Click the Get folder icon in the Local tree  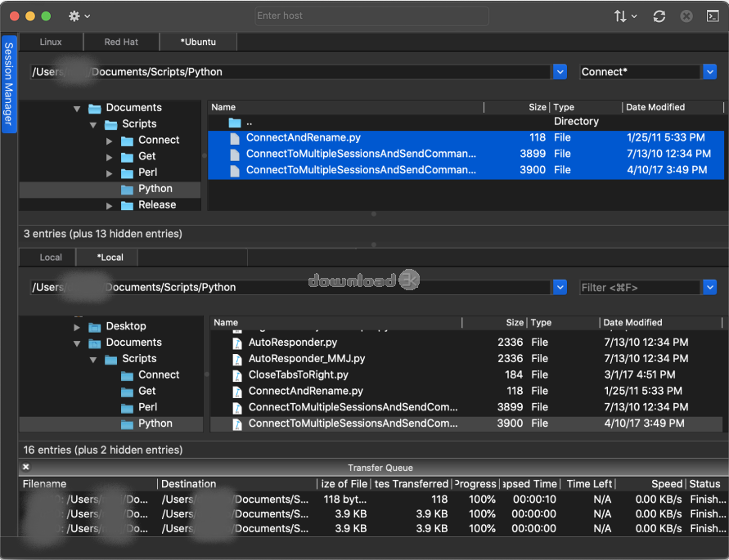pos(127,392)
